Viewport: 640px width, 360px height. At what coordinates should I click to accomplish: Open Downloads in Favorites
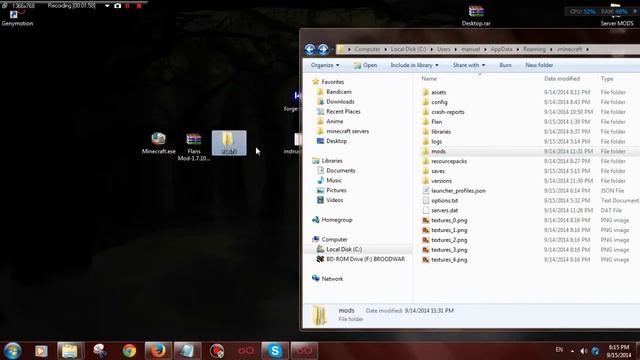(336, 102)
